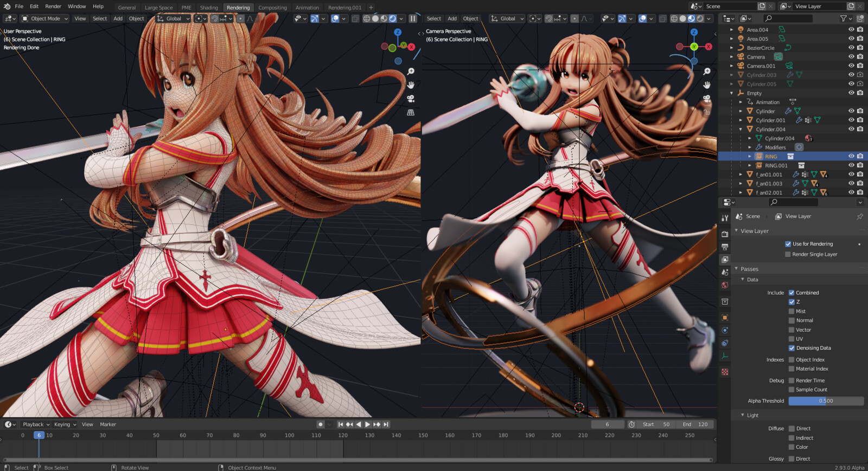
Task: Hide RING object with eye icon
Action: pos(851,156)
